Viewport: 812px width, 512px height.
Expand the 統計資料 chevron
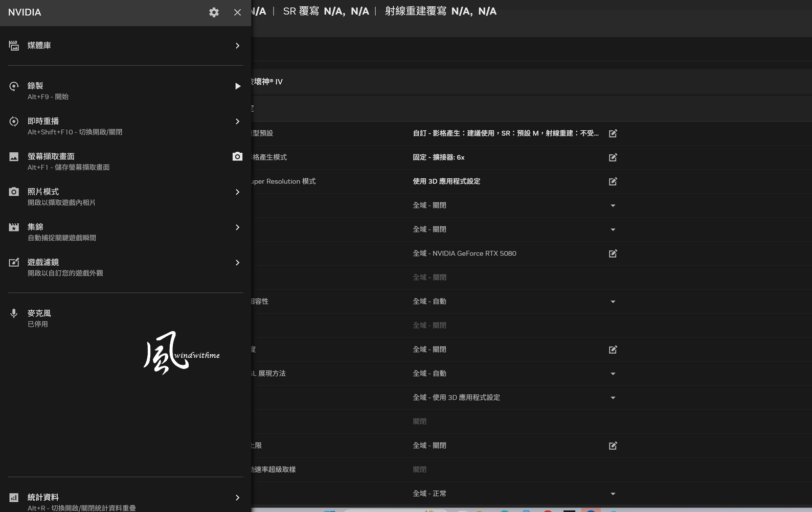point(237,497)
